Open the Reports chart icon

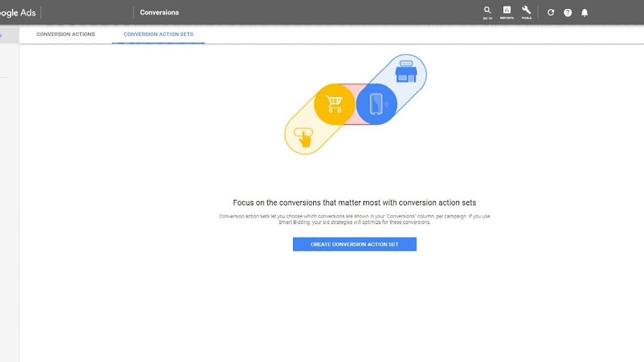[x=507, y=12]
